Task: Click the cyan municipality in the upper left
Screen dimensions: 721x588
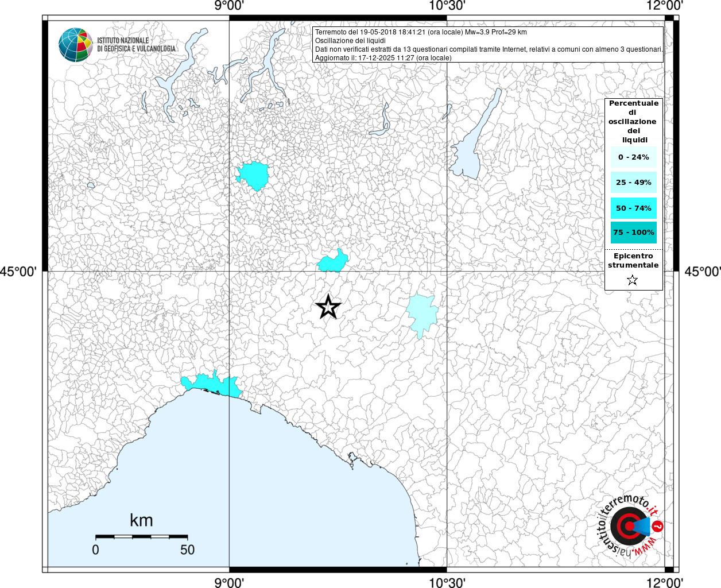Action: [253, 175]
